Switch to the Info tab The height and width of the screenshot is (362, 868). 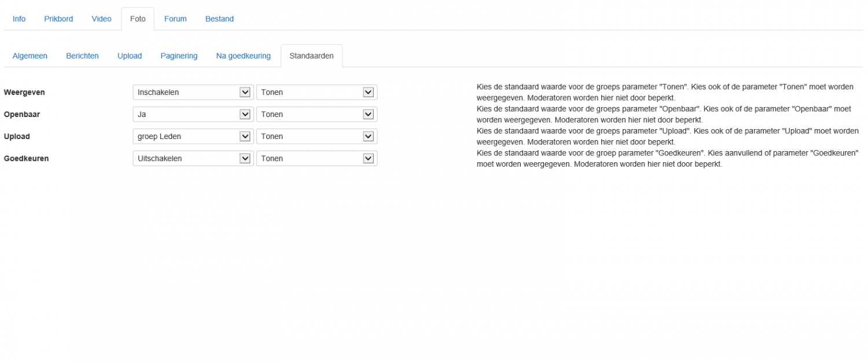(19, 19)
